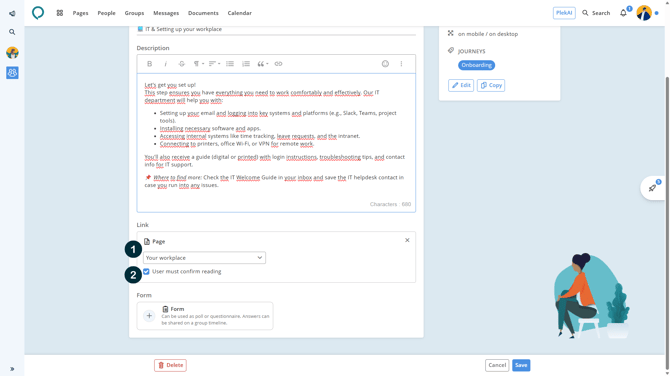Click the Cancel button

pos(497,365)
